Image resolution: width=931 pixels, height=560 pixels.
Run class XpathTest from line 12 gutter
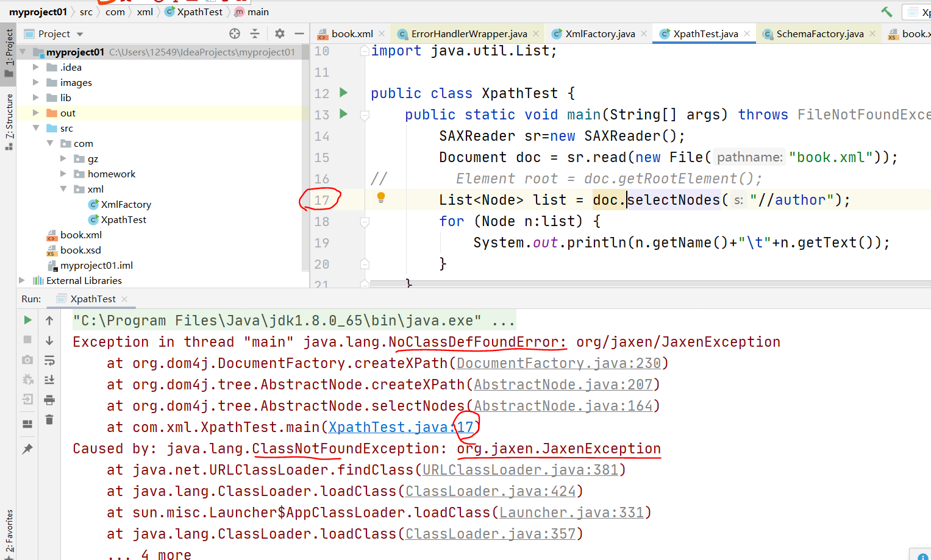click(343, 93)
